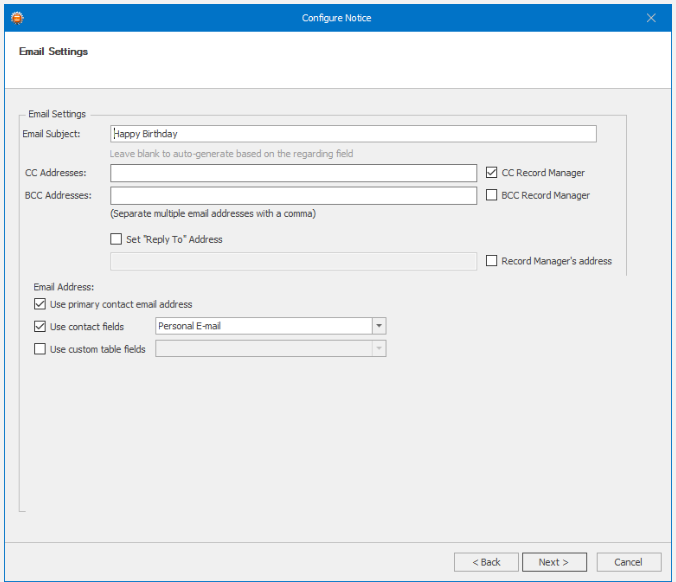Enable Use custom table fields checkbox

40,349
